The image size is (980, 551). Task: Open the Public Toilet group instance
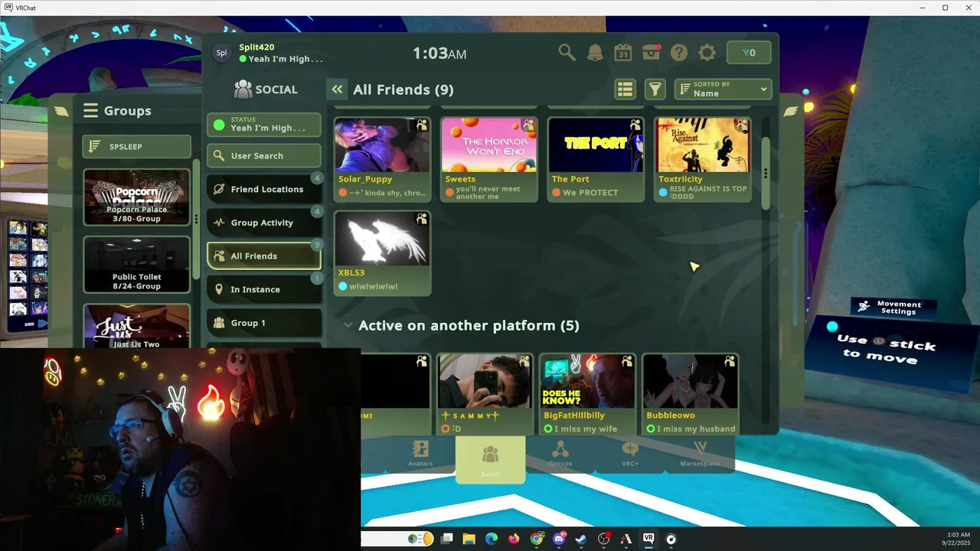click(x=136, y=265)
